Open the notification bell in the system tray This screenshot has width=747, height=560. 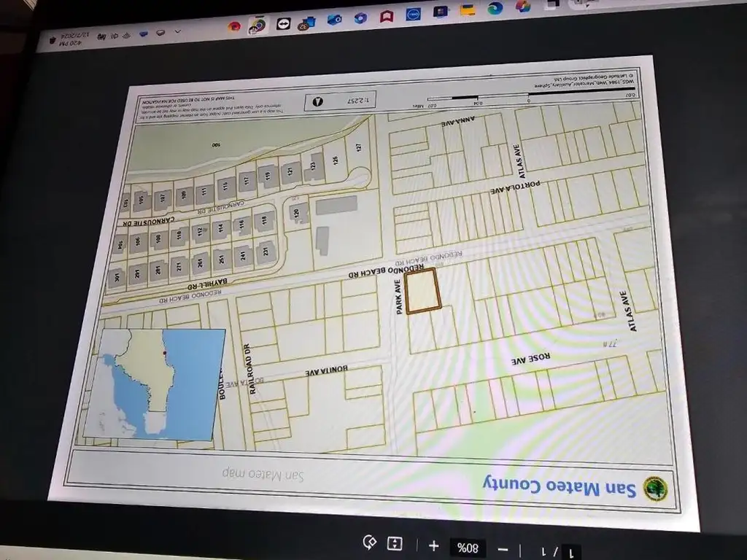pos(53,40)
